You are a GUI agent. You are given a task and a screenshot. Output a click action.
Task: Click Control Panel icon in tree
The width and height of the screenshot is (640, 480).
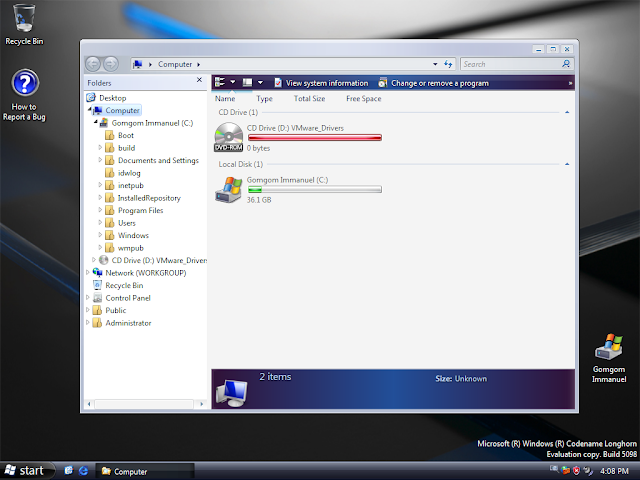coord(97,298)
